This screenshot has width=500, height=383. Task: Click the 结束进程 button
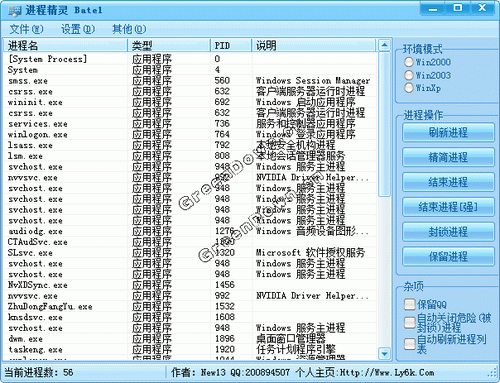click(x=448, y=182)
